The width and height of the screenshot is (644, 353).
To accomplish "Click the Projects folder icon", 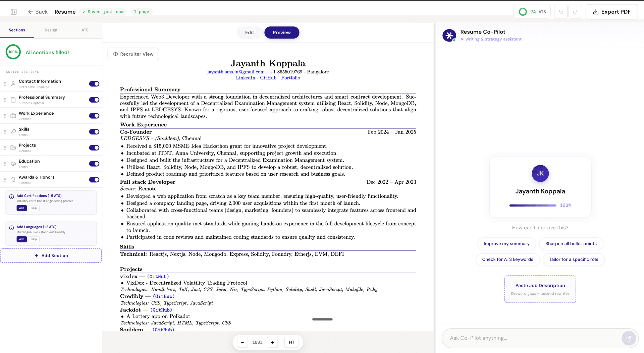I will 13,148.
